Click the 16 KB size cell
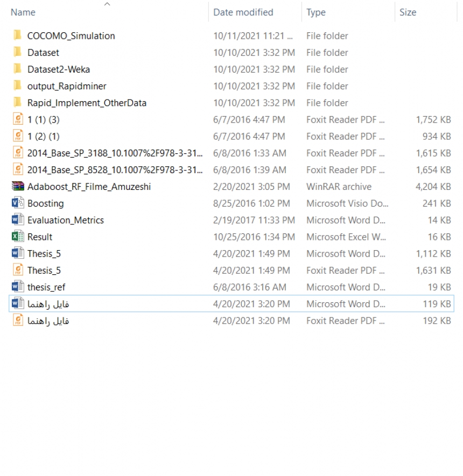 [439, 237]
